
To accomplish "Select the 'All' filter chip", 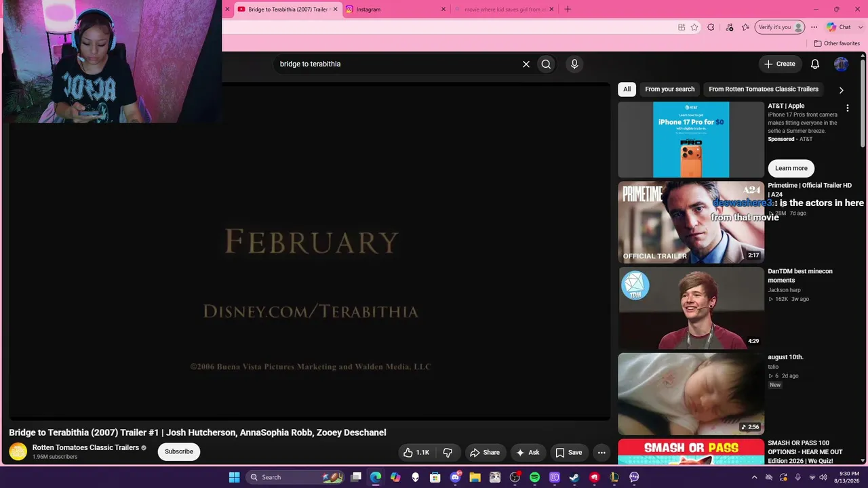I will pos(627,89).
